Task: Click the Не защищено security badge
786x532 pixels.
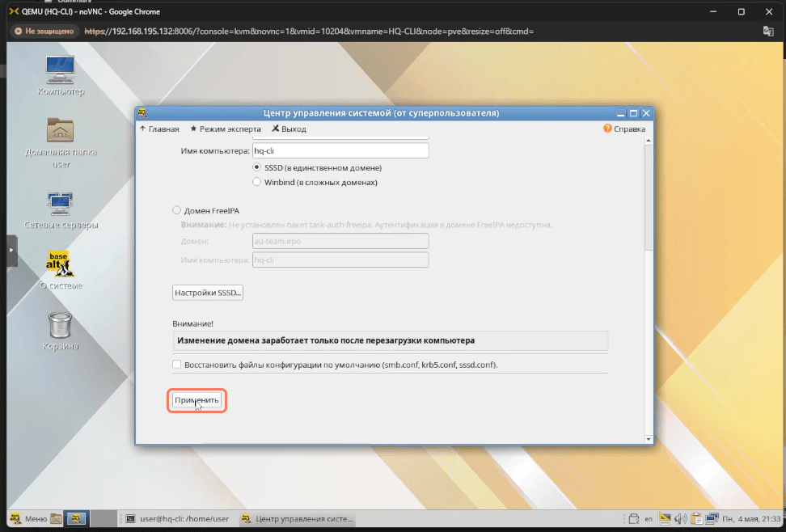Action: 44,31
